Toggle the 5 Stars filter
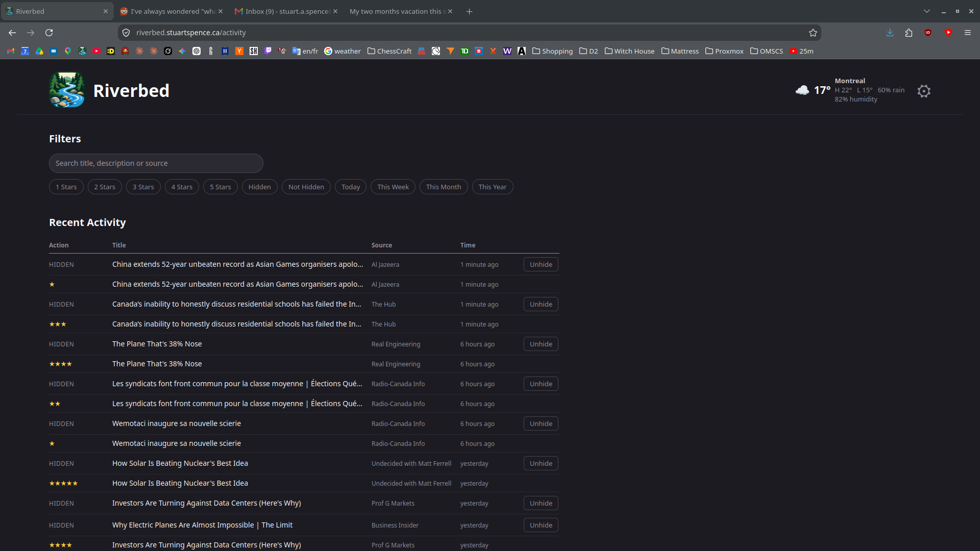This screenshot has height=551, width=980. (x=220, y=187)
